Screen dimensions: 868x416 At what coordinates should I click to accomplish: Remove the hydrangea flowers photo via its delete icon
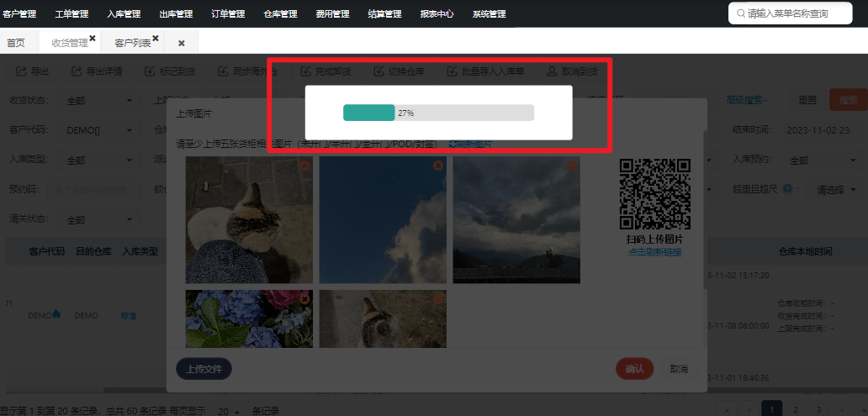pos(304,299)
